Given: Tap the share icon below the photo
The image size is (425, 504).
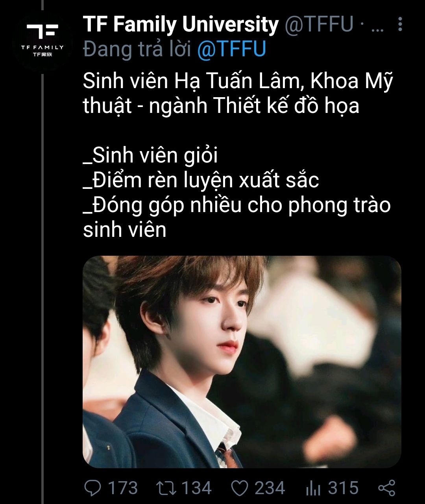Looking at the screenshot, I should pos(386,488).
